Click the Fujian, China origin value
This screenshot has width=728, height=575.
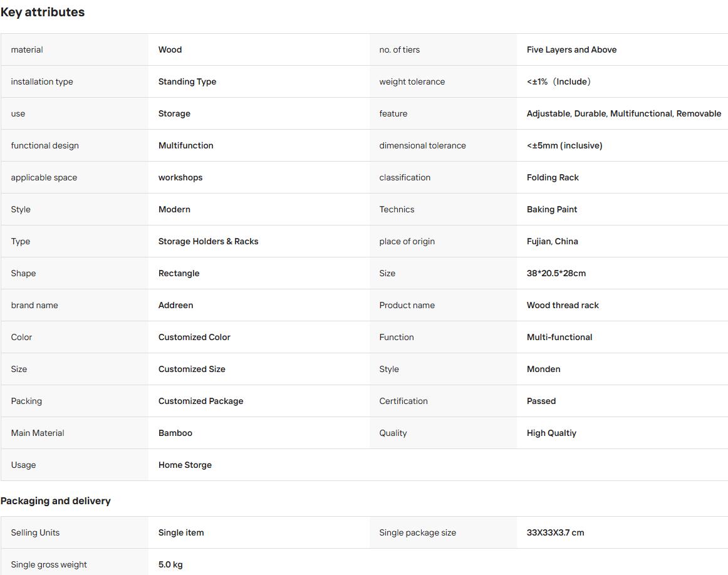point(552,241)
